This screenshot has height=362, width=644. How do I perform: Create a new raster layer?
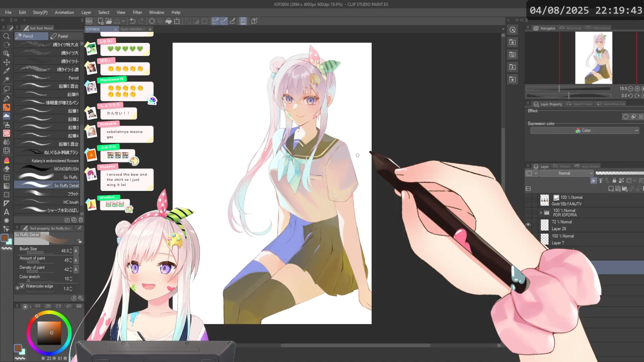[611, 189]
